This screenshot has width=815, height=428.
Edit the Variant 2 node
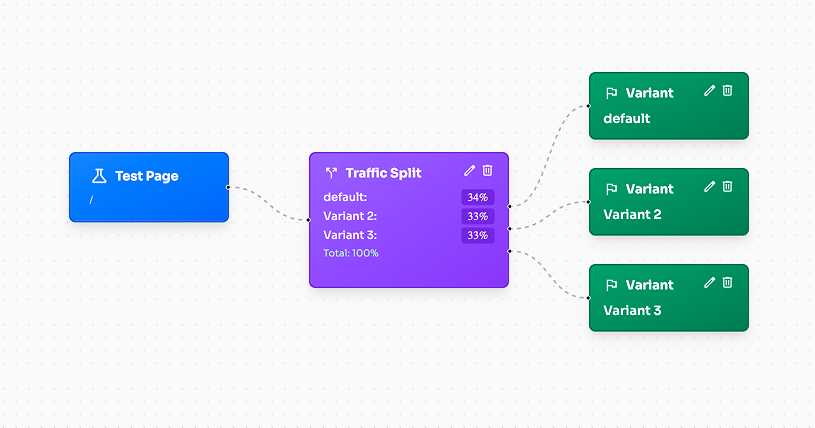[710, 186]
